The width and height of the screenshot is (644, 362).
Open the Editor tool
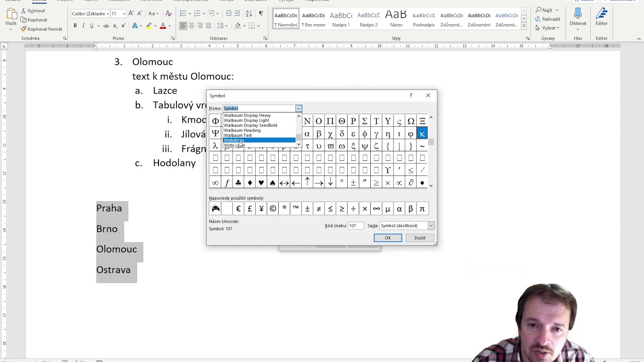click(601, 17)
